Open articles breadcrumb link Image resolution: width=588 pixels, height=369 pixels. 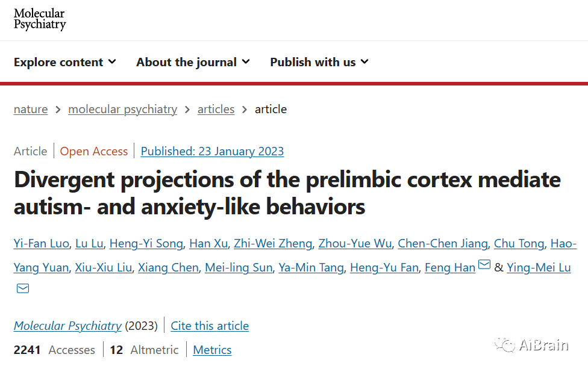point(216,110)
